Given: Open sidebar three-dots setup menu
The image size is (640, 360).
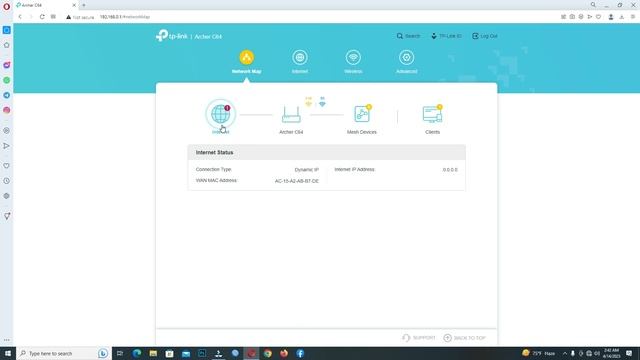Looking at the screenshot, I should pyautogui.click(x=7, y=340).
